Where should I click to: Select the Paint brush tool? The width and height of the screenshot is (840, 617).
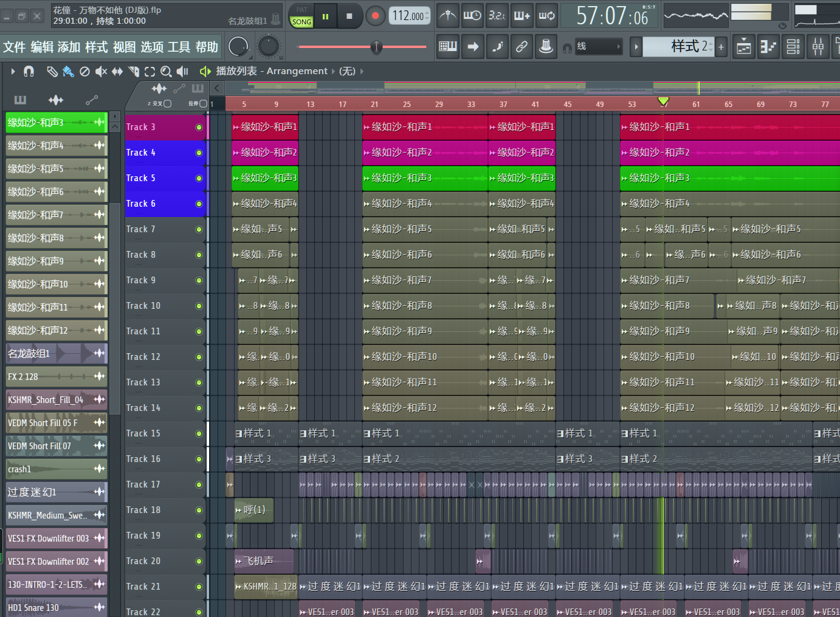(x=68, y=72)
